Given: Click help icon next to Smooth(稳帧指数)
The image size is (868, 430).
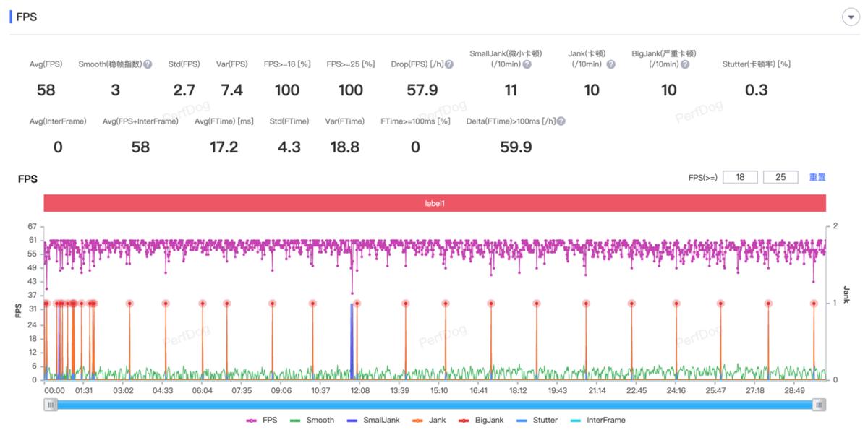Looking at the screenshot, I should (148, 64).
